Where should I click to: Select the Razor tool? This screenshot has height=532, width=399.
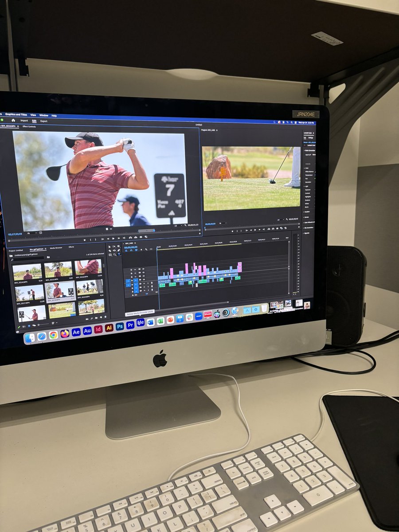[x=110, y=251]
